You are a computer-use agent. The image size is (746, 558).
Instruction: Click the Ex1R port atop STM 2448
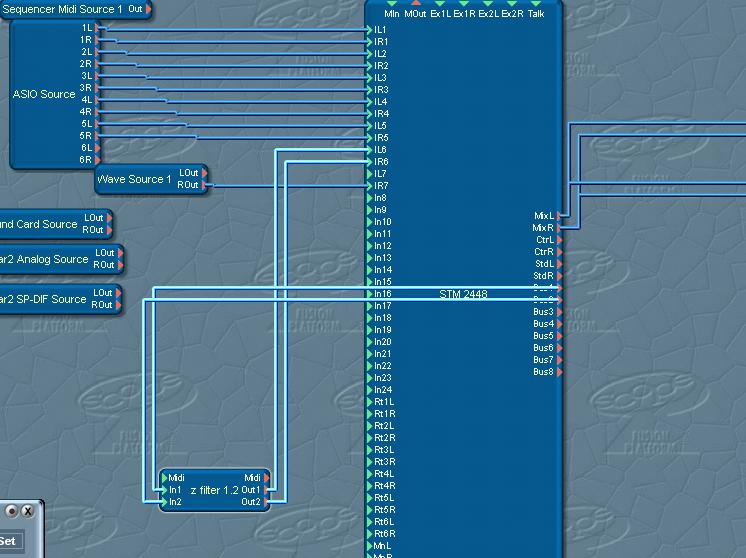tap(464, 4)
